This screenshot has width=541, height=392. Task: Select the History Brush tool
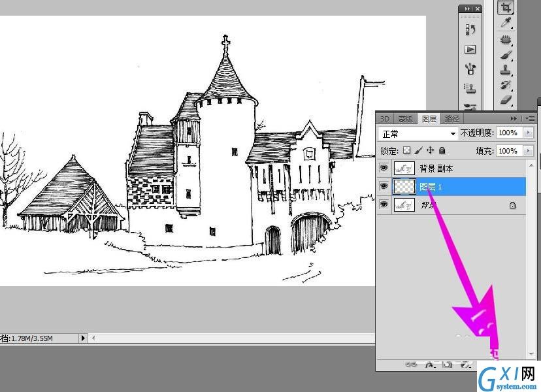click(506, 85)
